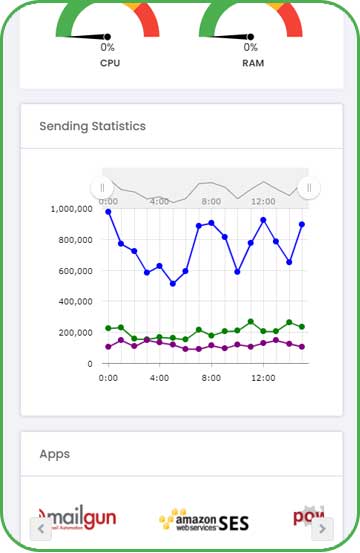Select the blue series lowest point near 5:00
Viewport: 360px width, 553px height.
(x=173, y=284)
